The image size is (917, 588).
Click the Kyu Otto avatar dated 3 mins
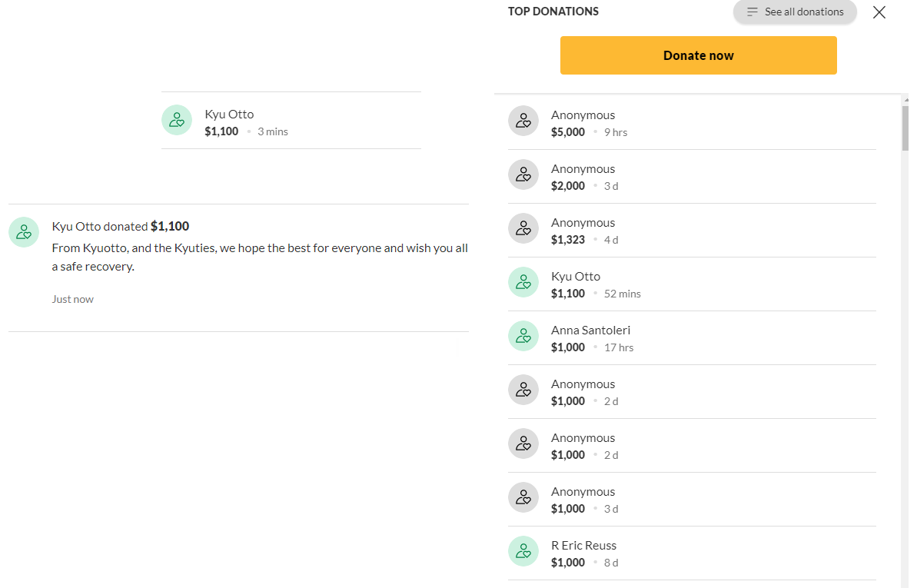(x=177, y=120)
